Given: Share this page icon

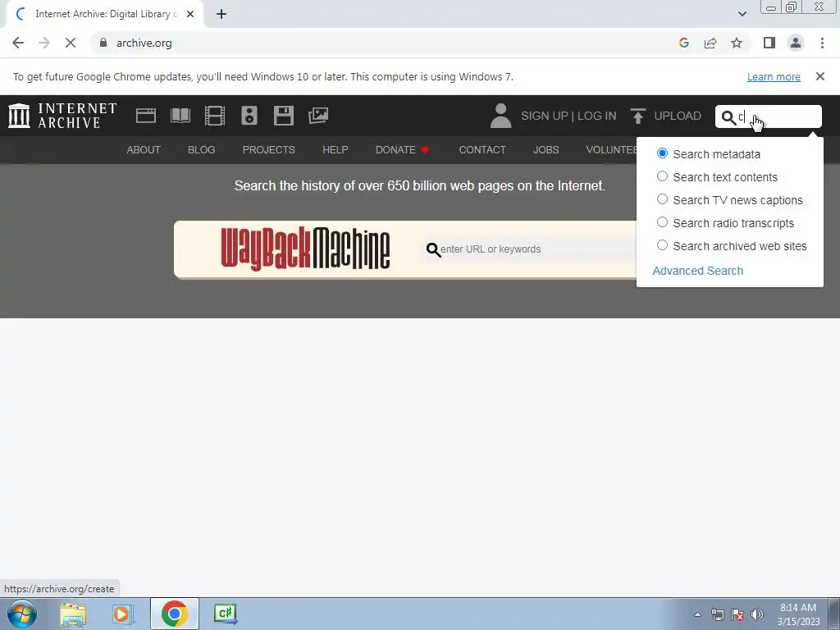Looking at the screenshot, I should 710,43.
